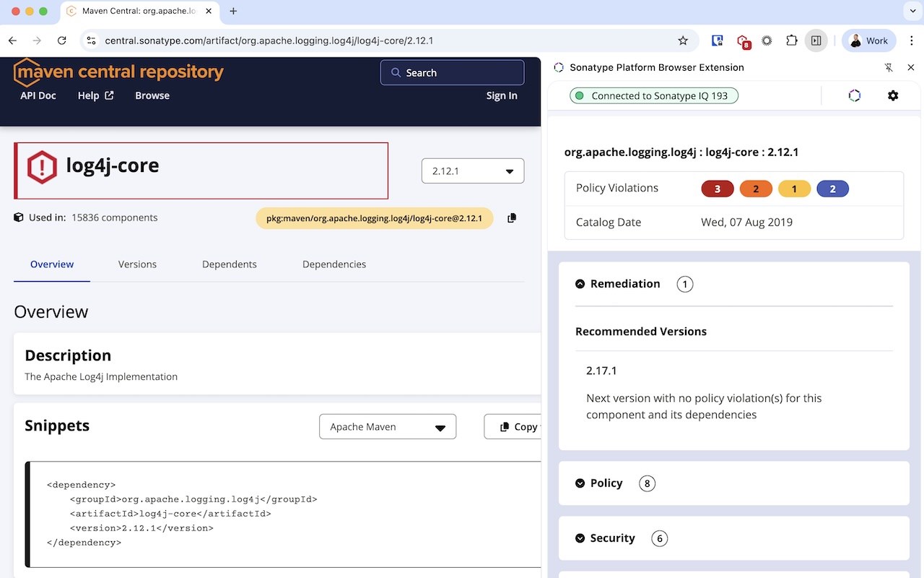This screenshot has width=924, height=578.
Task: Open the Work profile menu
Action: pyautogui.click(x=869, y=40)
